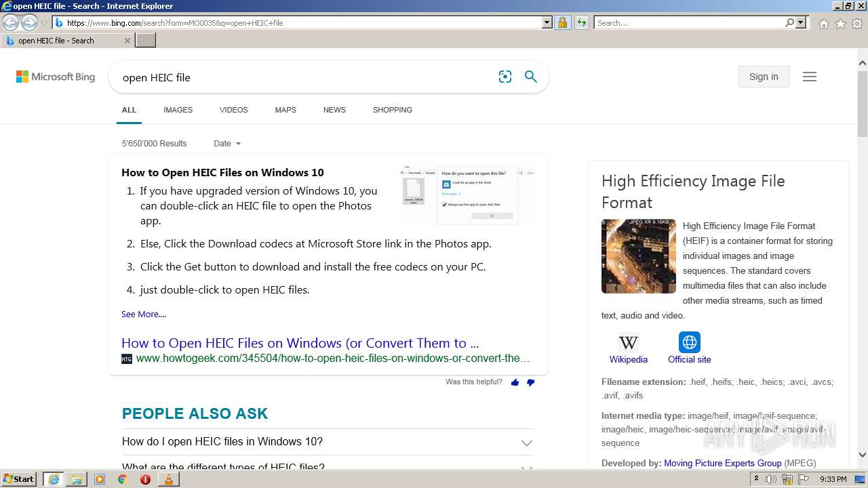Click the Sign in button
Screen dimensions: 868x488
[x=764, y=77]
